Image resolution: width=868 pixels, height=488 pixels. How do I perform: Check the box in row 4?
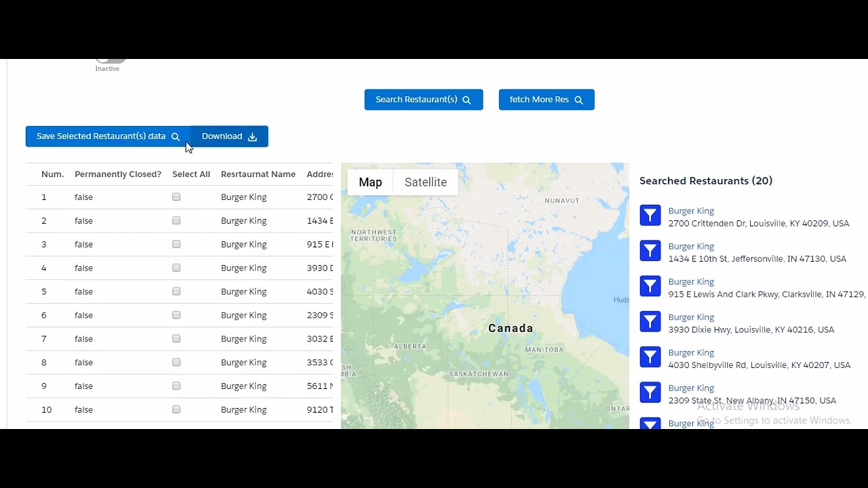point(176,268)
